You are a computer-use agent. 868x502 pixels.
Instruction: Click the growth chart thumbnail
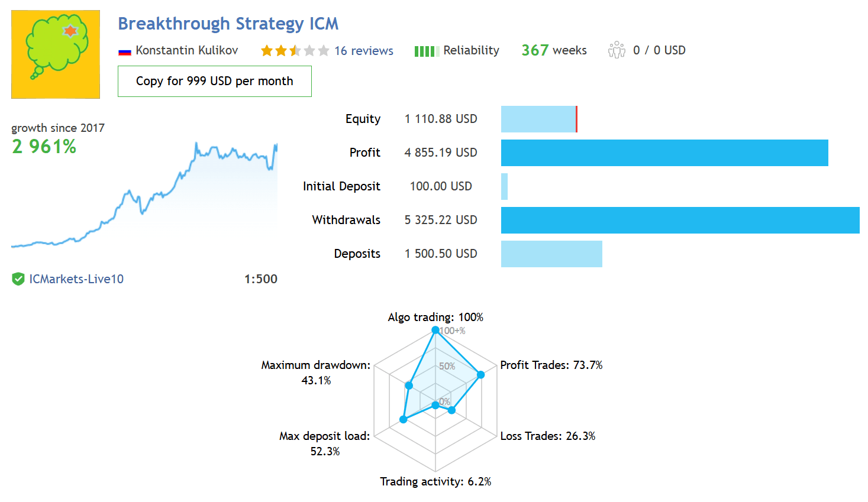click(144, 195)
